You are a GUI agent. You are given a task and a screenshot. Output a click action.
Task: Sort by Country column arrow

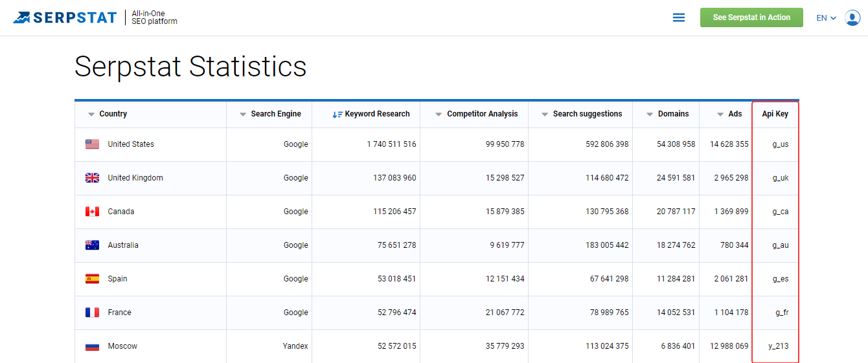pyautogui.click(x=91, y=115)
